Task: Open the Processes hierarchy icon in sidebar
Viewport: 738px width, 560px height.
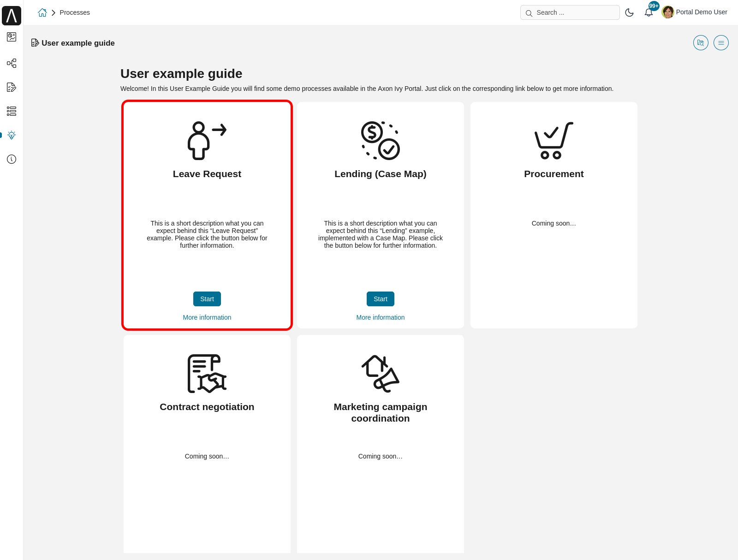Action: [12, 63]
